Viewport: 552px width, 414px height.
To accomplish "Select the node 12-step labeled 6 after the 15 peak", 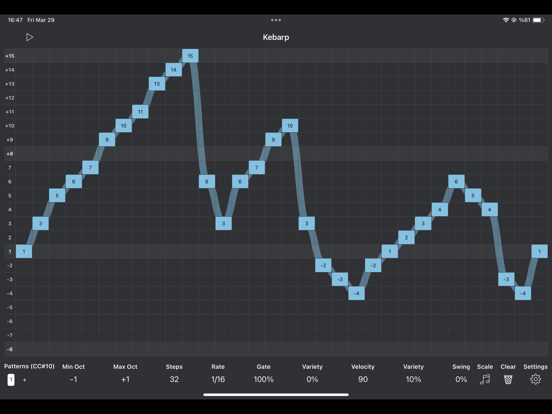I will 207,181.
